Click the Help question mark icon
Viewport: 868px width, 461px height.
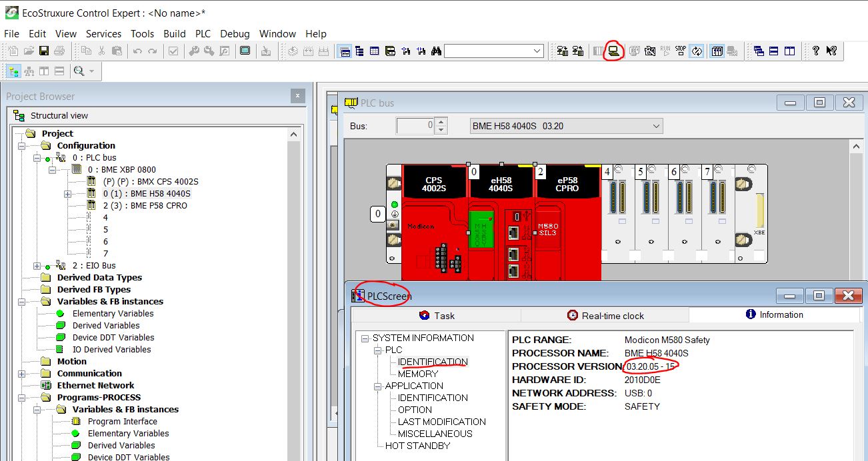pos(815,51)
